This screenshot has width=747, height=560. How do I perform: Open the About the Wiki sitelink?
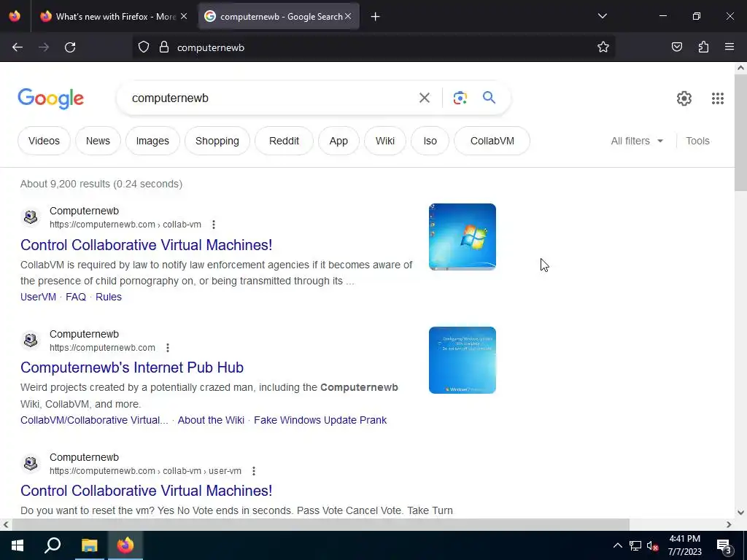211,420
